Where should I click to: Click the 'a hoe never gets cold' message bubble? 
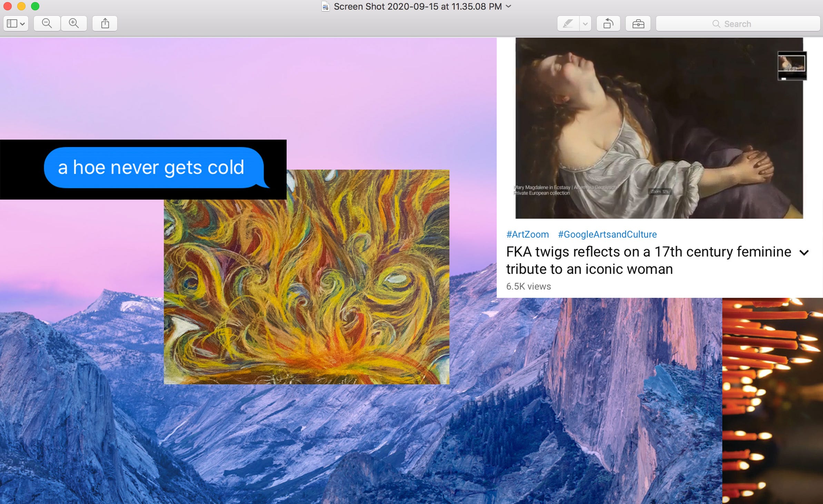point(156,168)
